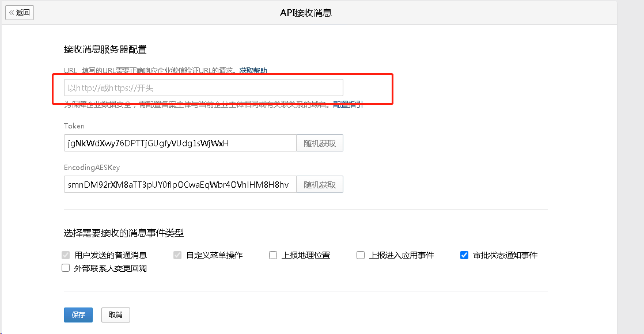Click the API接收消息 page title
The width and height of the screenshot is (644, 334).
pos(305,13)
